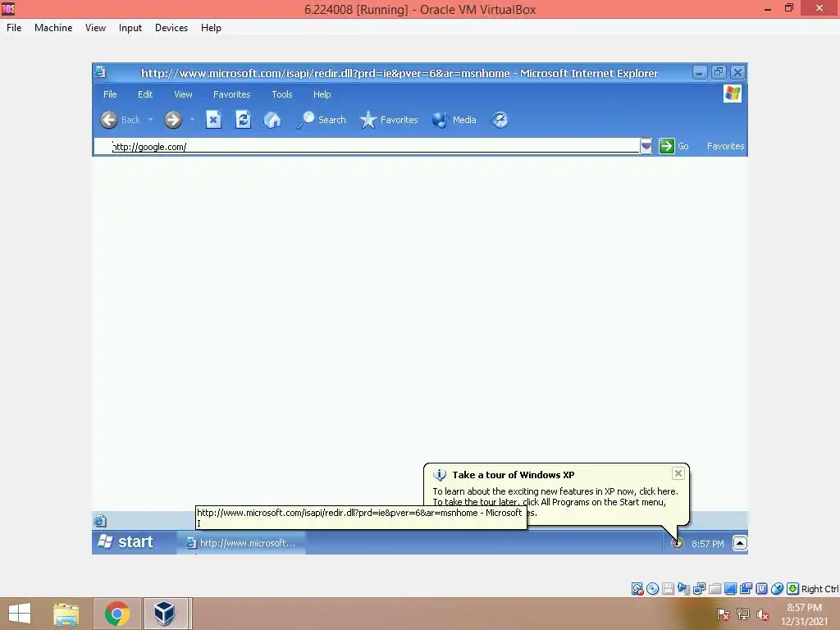Screen dimensions: 840x630
Task: Click the up-arrow button next to XP clock
Action: pyautogui.click(x=740, y=543)
